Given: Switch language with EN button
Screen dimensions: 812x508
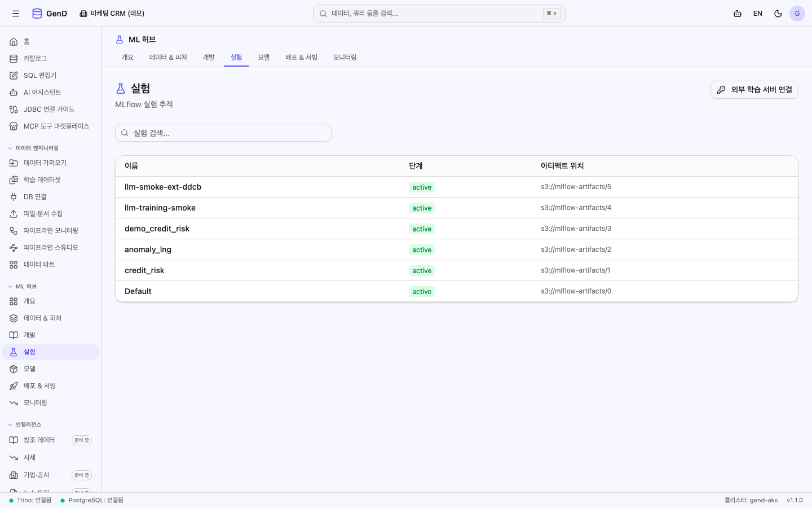Looking at the screenshot, I should point(758,14).
